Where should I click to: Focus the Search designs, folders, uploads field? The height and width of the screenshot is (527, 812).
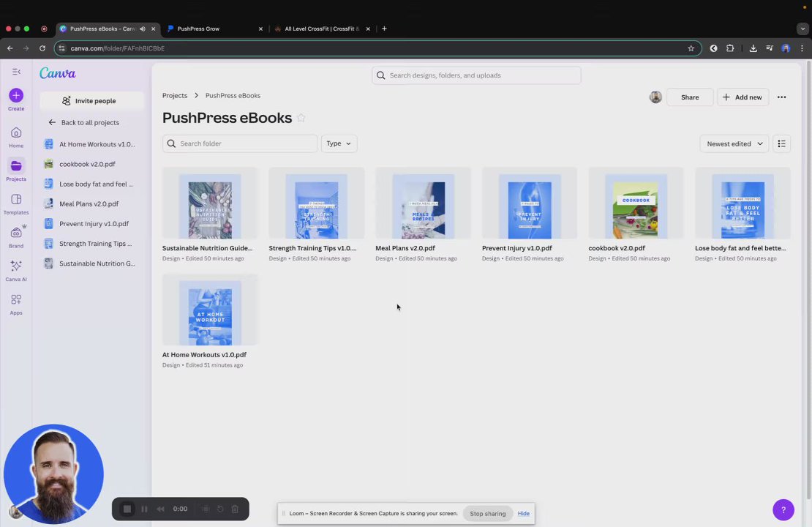tap(476, 75)
